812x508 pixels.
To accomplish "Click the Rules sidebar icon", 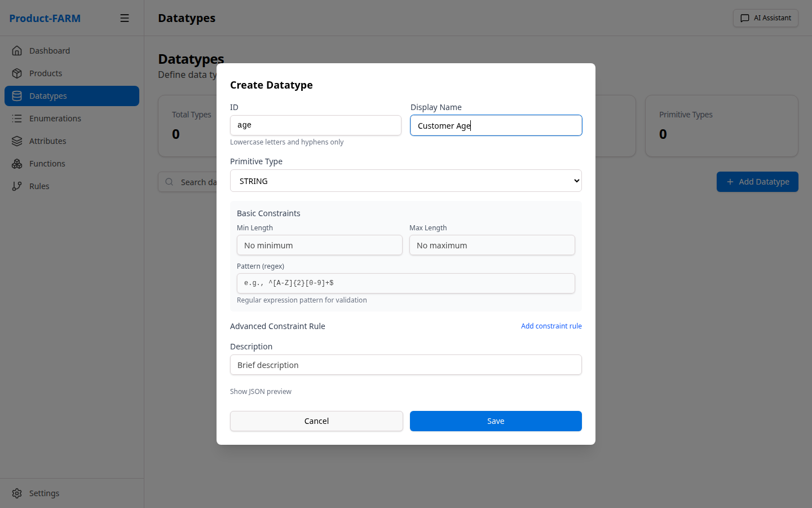I will [17, 186].
